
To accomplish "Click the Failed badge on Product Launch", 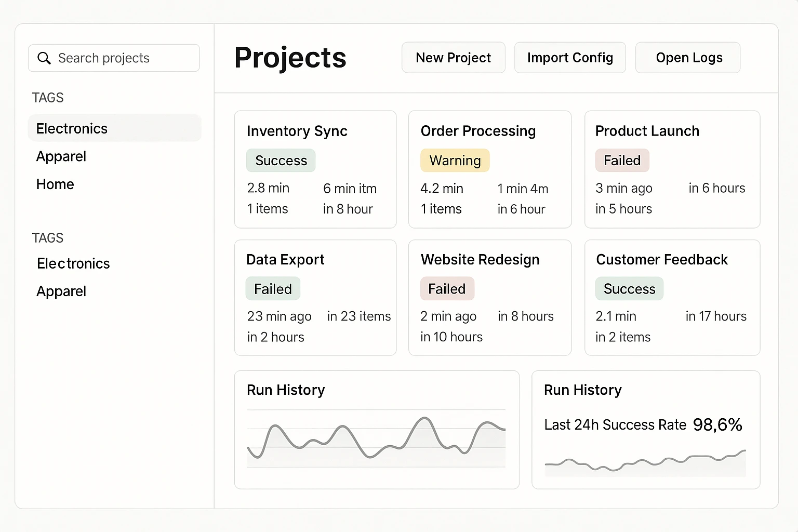I will click(x=622, y=161).
